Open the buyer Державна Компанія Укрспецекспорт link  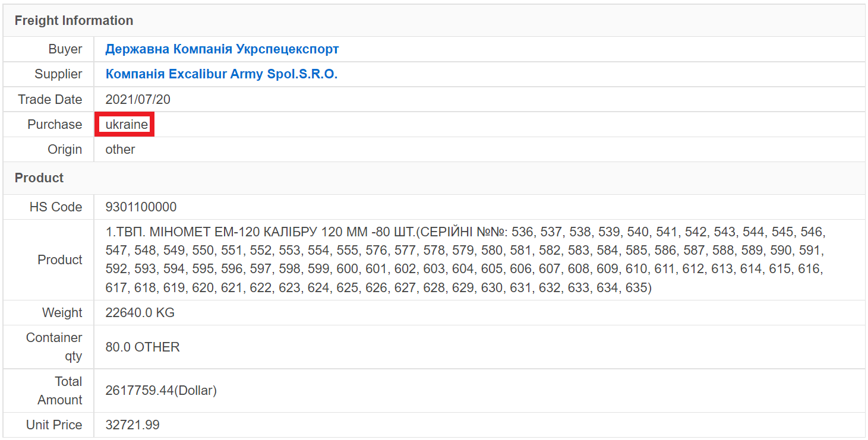[x=222, y=49]
